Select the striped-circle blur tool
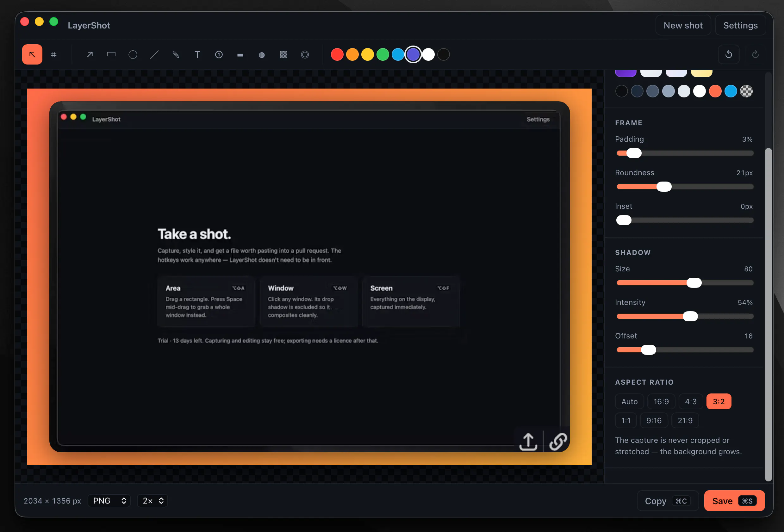 [x=262, y=54]
